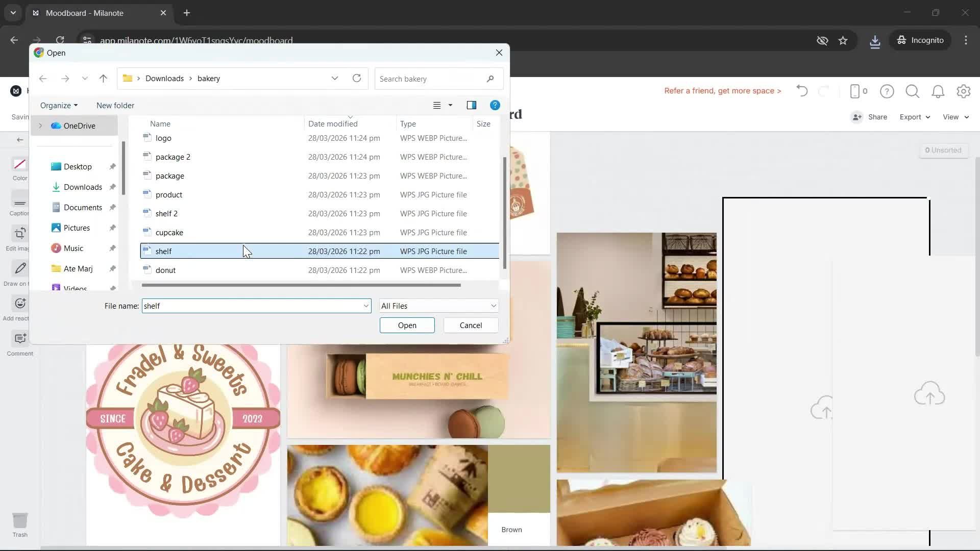Toggle the Desktop pin in navigation pane

(112, 167)
